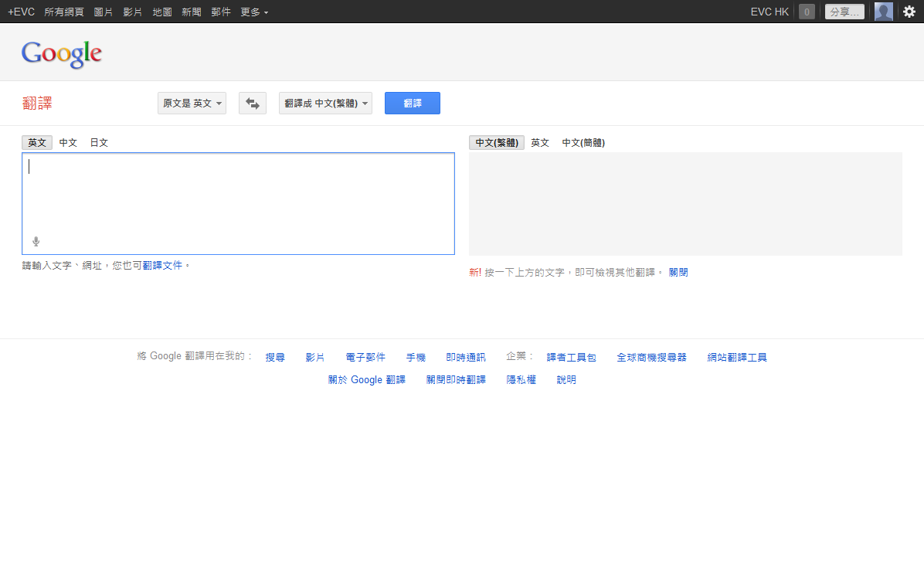
Task: Click the notifications count 0 button
Action: [807, 12]
